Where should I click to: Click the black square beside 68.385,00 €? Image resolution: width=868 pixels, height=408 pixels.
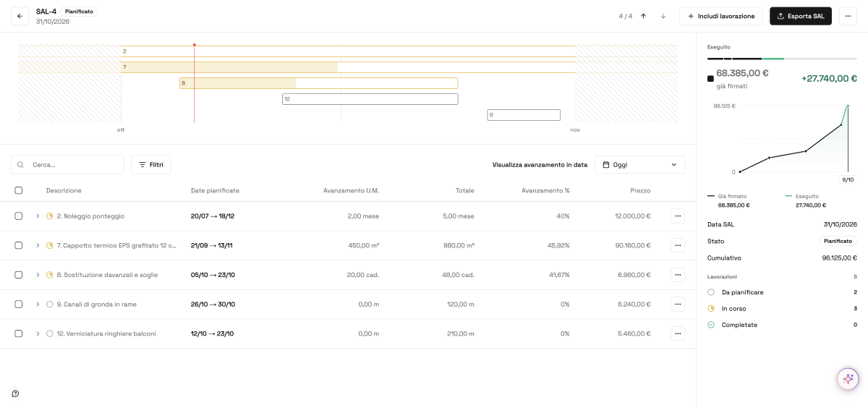point(710,78)
